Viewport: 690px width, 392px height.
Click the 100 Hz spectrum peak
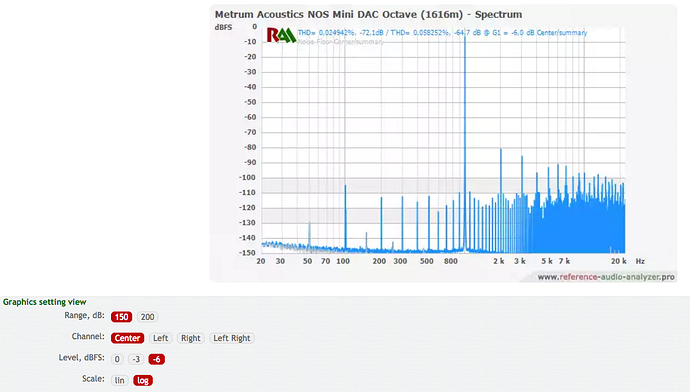pos(345,218)
